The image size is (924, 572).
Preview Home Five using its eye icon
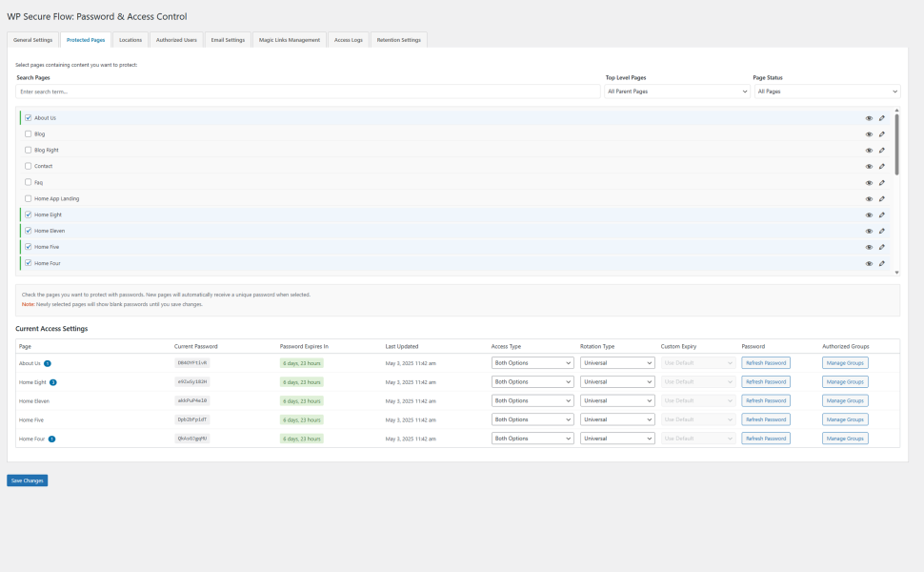pyautogui.click(x=869, y=247)
